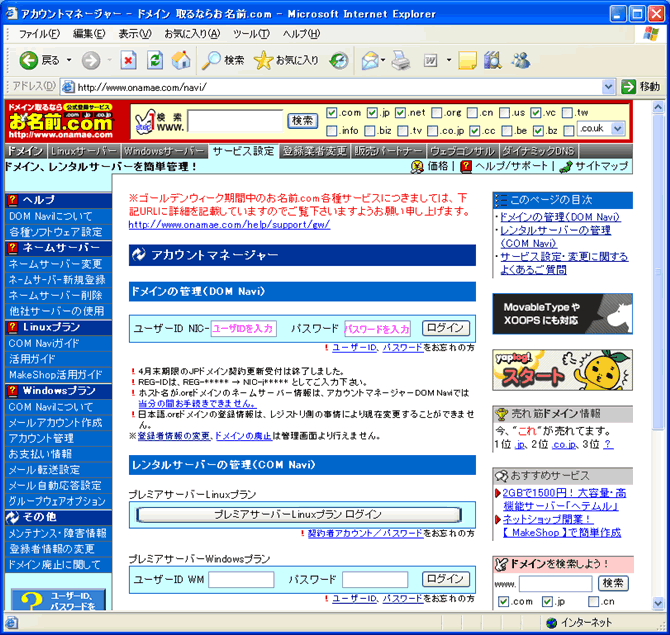This screenshot has width=670, height=635.
Task: Click the question icon beside ネームサーバー heading
Action: (13, 248)
